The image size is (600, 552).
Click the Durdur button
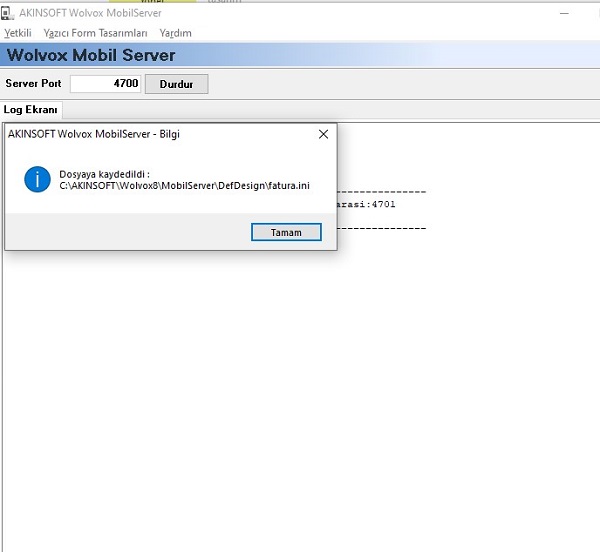point(176,84)
